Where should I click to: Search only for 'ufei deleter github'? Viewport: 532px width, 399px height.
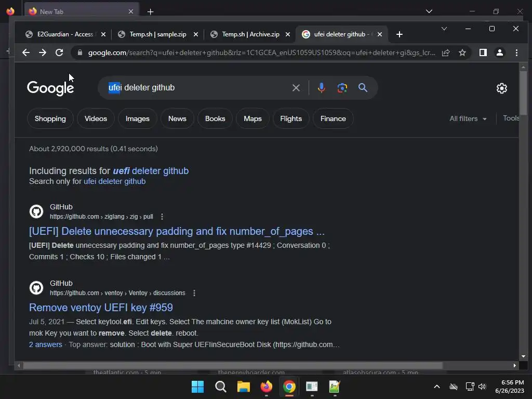(x=114, y=181)
